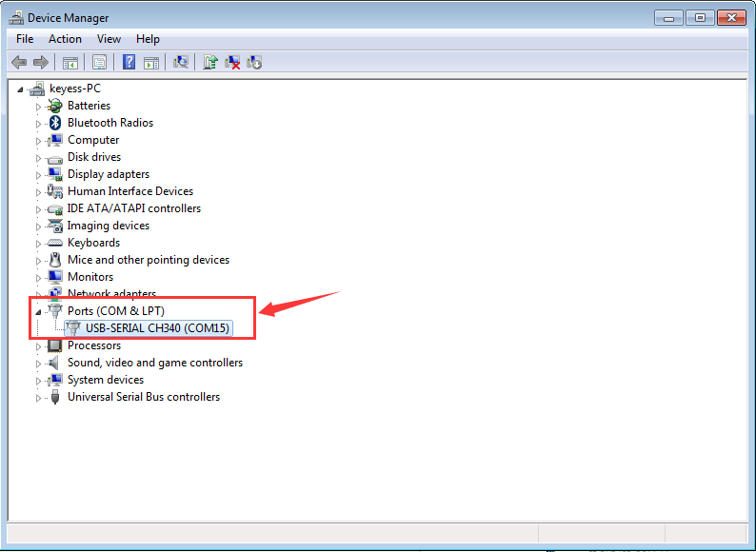This screenshot has width=756, height=552.
Task: Select the Sound, video and game controllers icon
Action: 54,363
